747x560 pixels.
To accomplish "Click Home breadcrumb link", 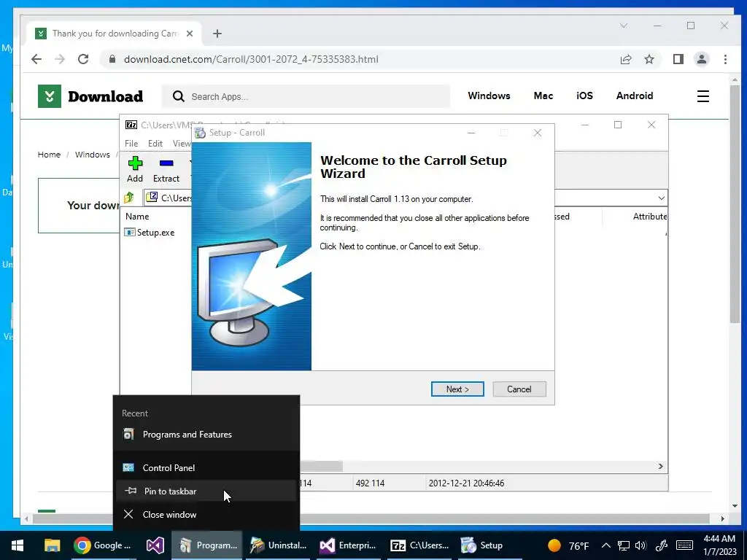I will [x=49, y=155].
